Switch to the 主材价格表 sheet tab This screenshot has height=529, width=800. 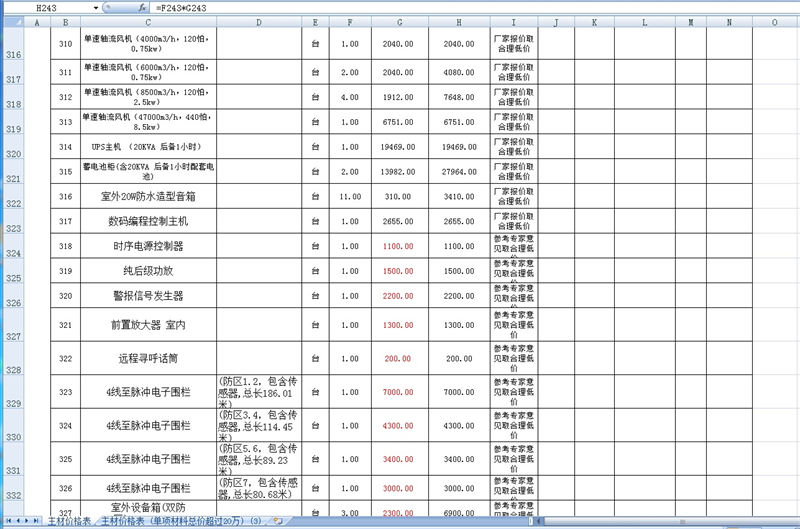[68, 522]
